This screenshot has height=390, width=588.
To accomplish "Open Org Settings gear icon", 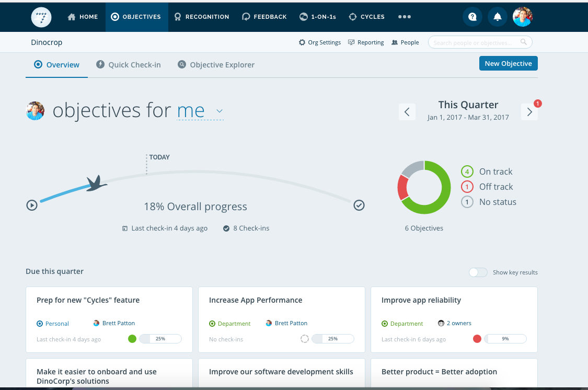I will point(302,42).
